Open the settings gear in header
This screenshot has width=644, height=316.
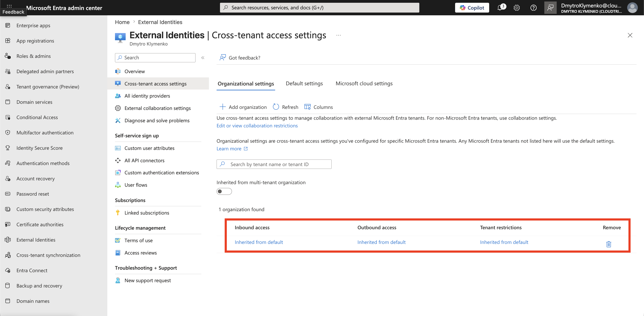pyautogui.click(x=517, y=8)
